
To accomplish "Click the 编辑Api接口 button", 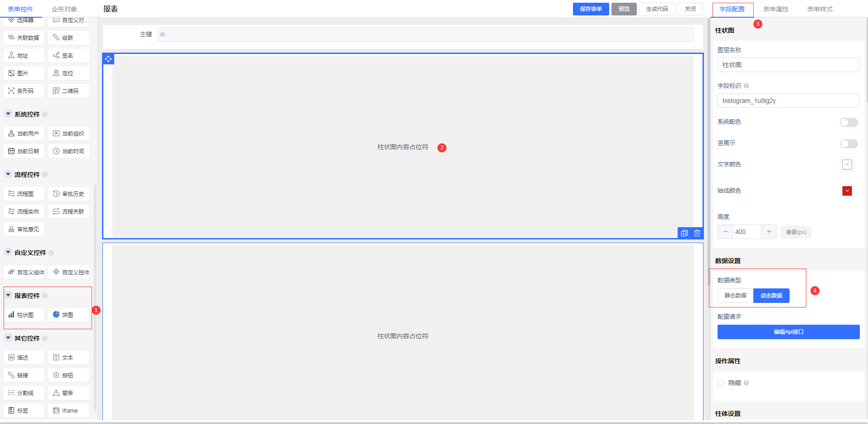I will click(x=788, y=332).
